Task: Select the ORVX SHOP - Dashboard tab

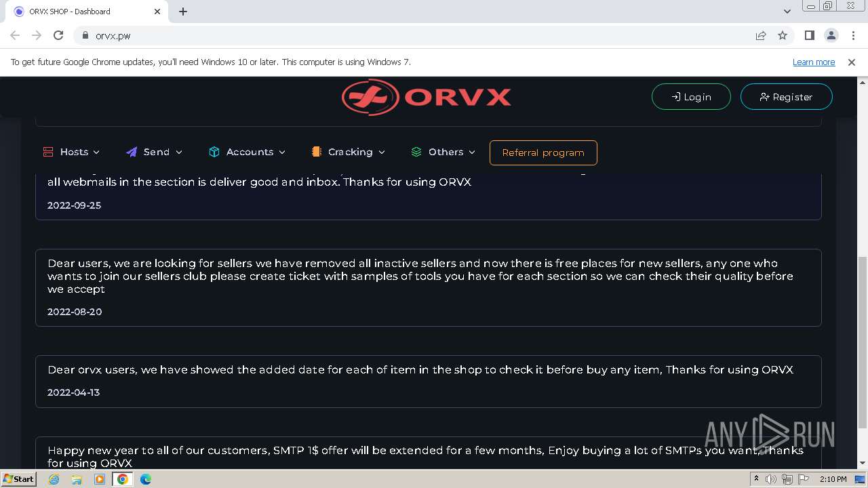Action: tap(87, 12)
